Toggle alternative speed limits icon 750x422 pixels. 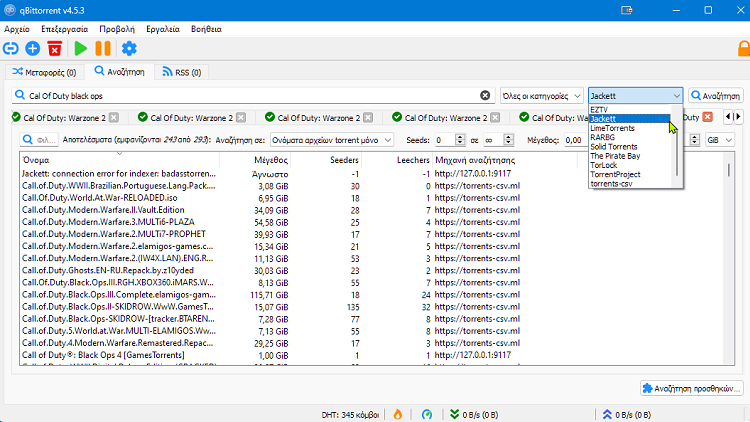coord(427,414)
